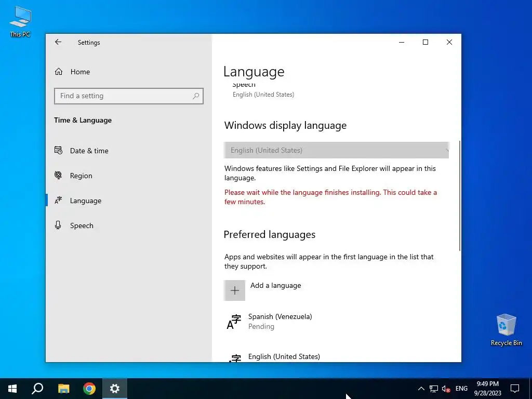Maximize the Settings window
Viewport: 532px width, 399px height.
(x=425, y=42)
